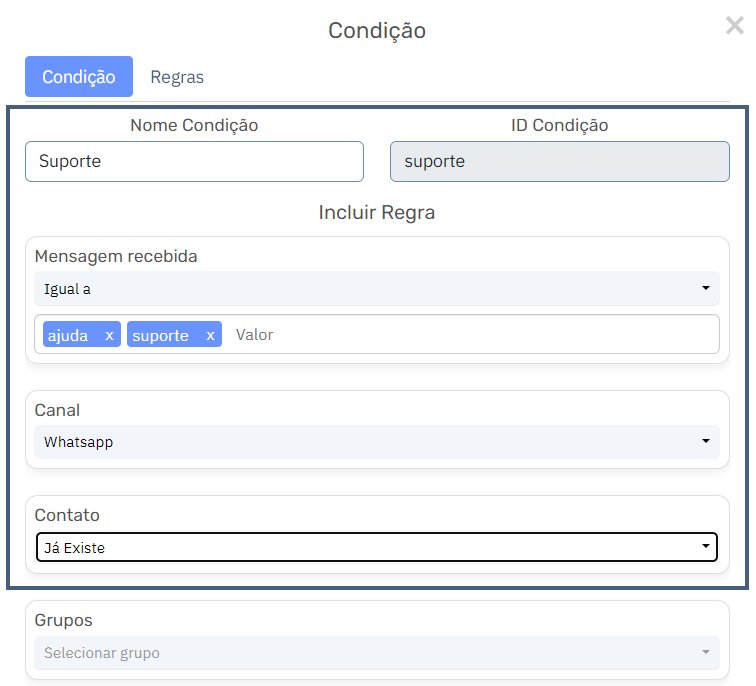This screenshot has height=686, width=756.
Task: Focus the Valor tag input
Action: click(x=472, y=335)
